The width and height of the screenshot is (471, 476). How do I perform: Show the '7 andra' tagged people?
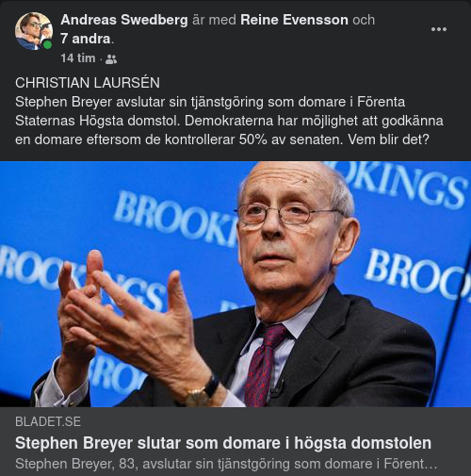tap(86, 39)
